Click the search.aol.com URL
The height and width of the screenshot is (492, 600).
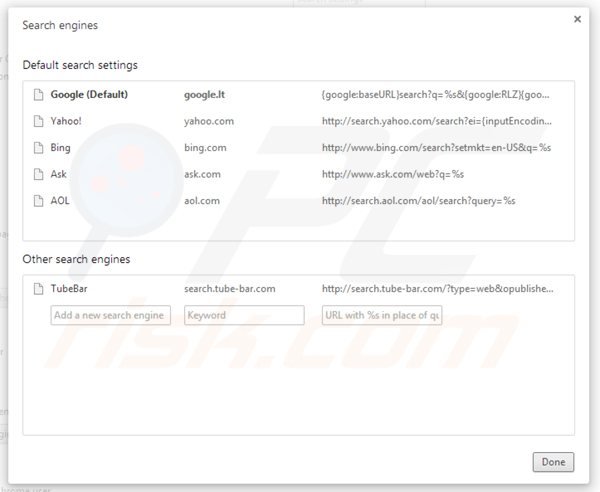[x=419, y=200]
